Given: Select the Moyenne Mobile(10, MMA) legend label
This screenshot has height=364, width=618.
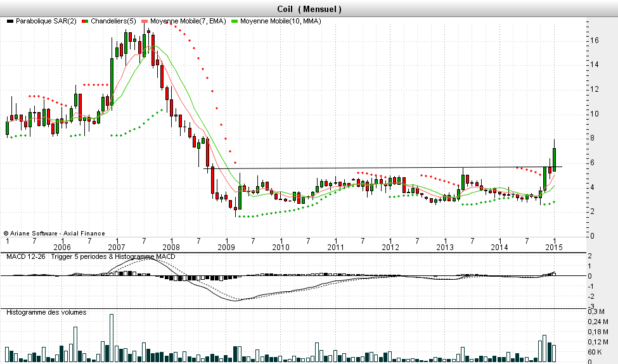Looking at the screenshot, I should click(281, 22).
